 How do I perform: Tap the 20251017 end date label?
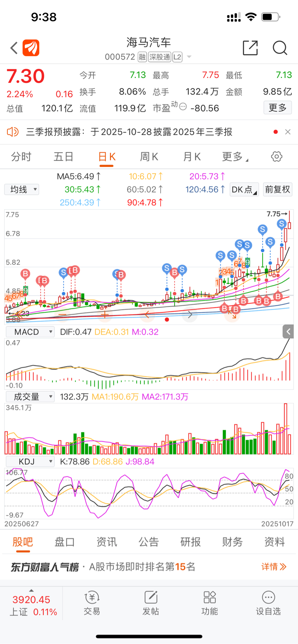click(277, 524)
